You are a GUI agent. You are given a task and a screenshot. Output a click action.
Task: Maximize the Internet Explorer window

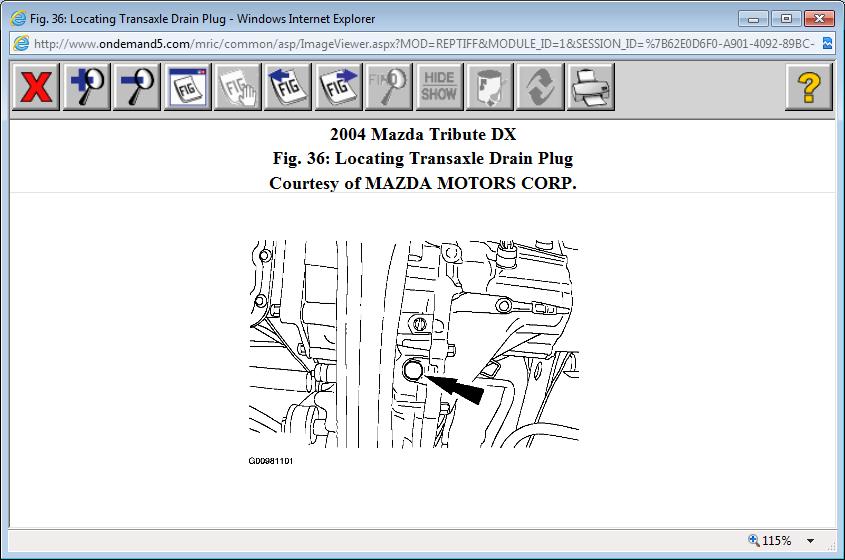(x=786, y=19)
